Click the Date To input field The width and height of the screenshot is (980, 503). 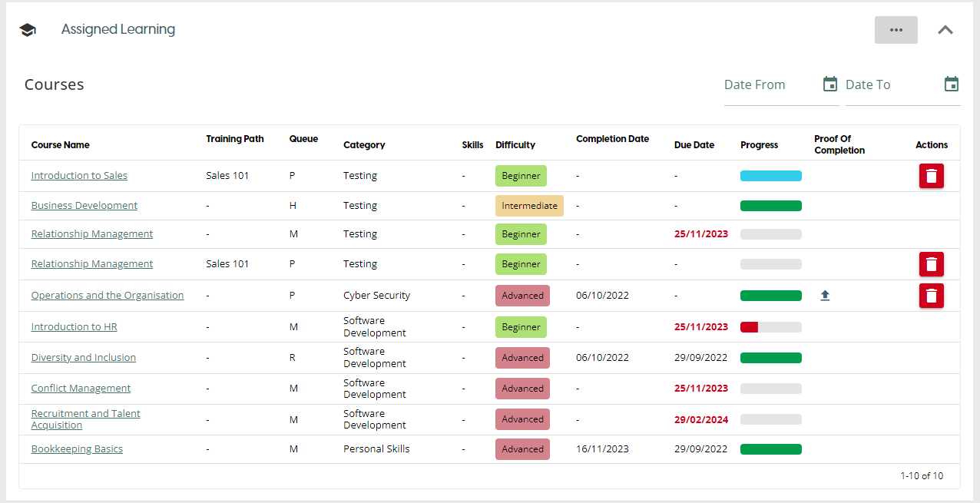[x=891, y=84]
